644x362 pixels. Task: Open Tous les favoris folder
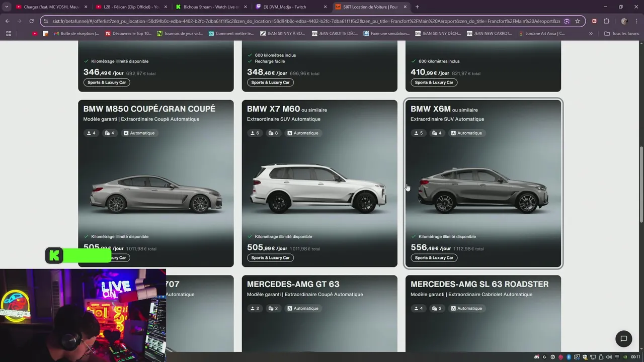[x=622, y=34]
